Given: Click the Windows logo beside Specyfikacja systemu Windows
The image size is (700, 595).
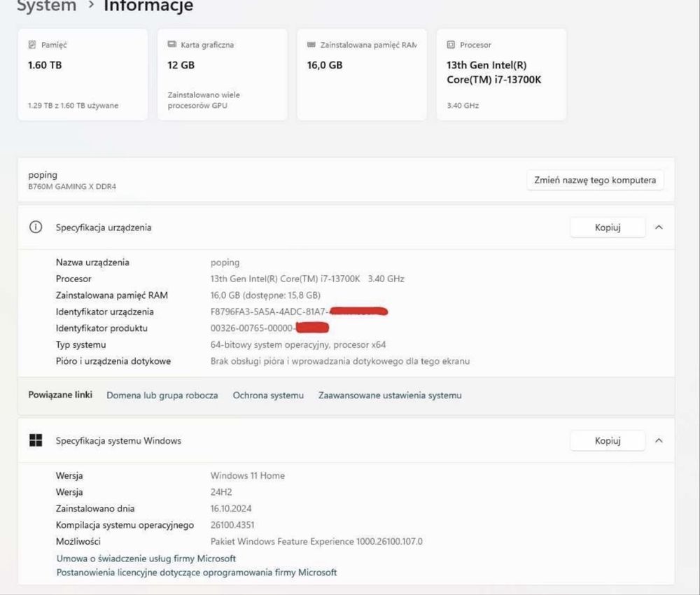Looking at the screenshot, I should click(x=36, y=440).
